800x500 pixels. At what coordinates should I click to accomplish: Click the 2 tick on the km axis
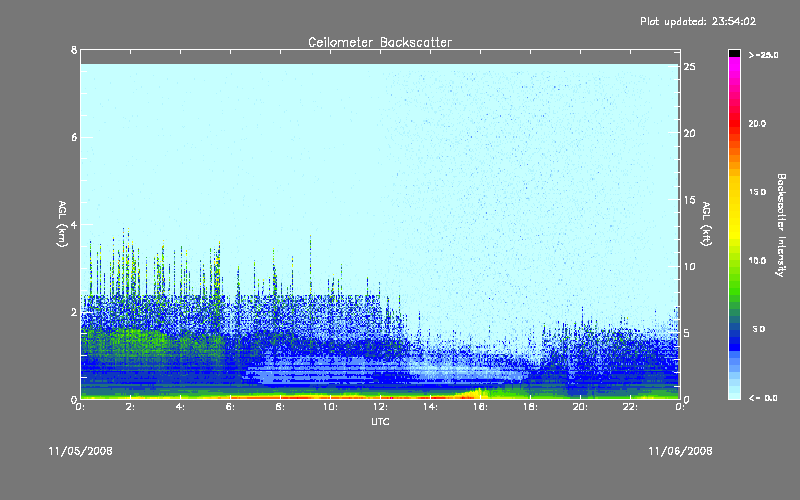[x=74, y=312]
